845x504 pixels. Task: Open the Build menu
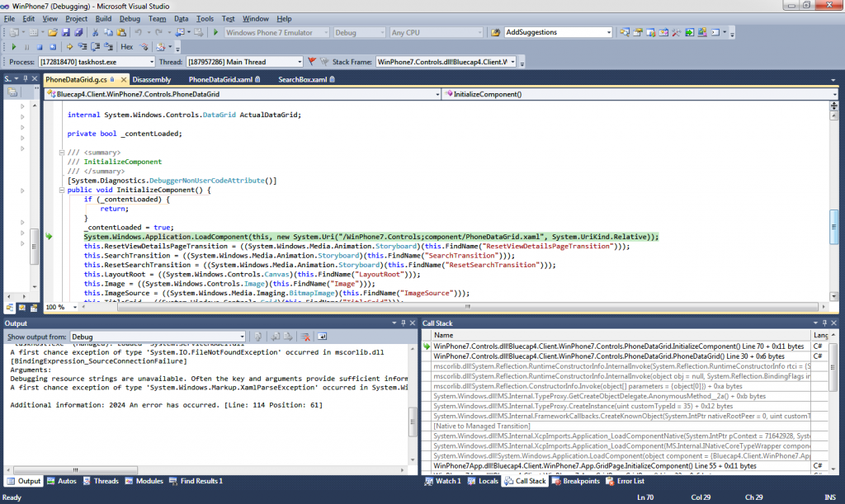pos(103,18)
